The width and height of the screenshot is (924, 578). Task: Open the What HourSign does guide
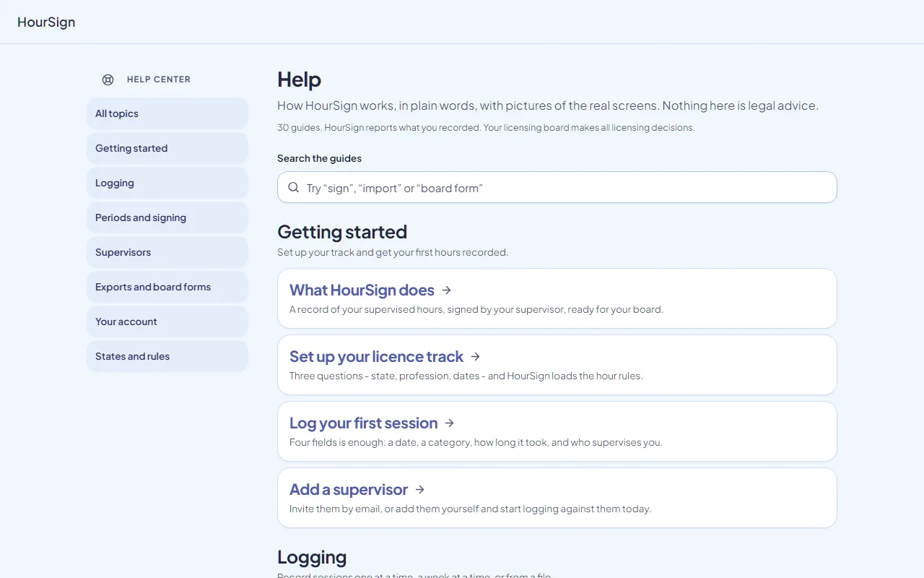557,298
